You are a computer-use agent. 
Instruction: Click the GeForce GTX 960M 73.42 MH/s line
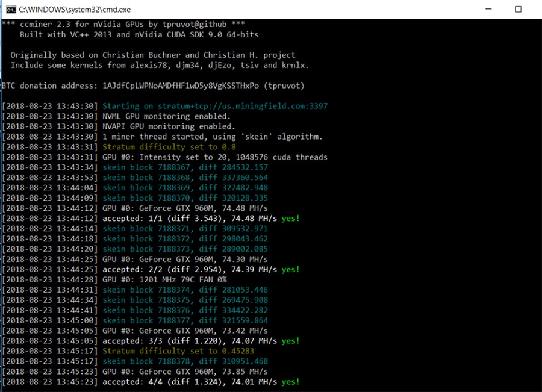tap(185, 331)
